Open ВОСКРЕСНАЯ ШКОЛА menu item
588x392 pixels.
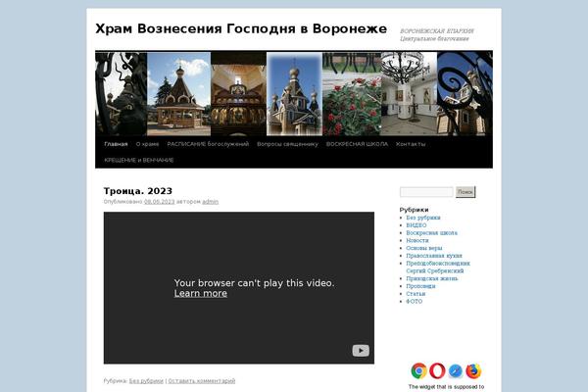[357, 144]
